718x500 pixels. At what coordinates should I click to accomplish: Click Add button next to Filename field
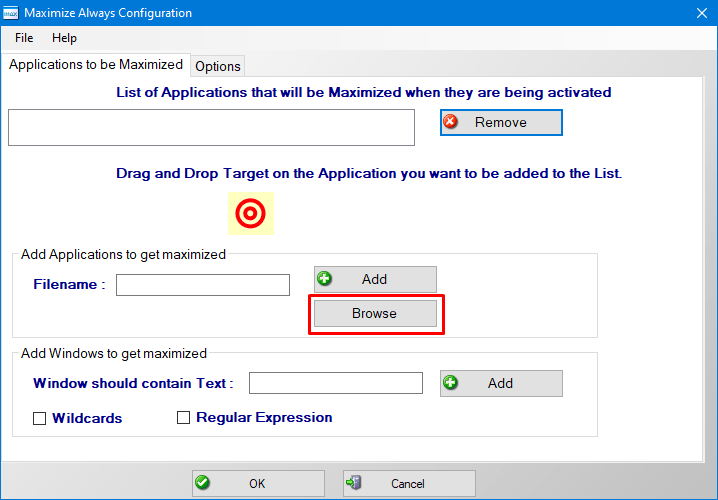coord(375,279)
